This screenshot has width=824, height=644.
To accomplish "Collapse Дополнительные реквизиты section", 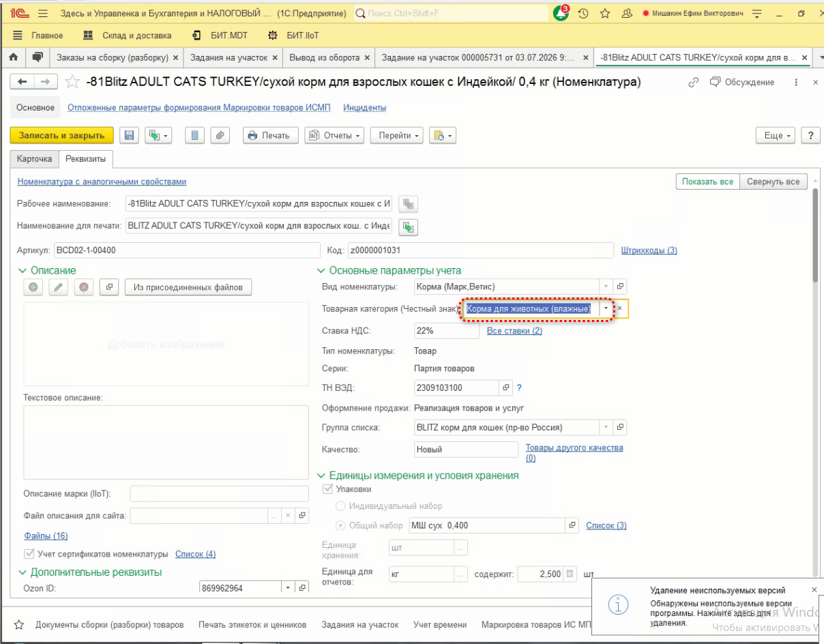I will pos(23,572).
